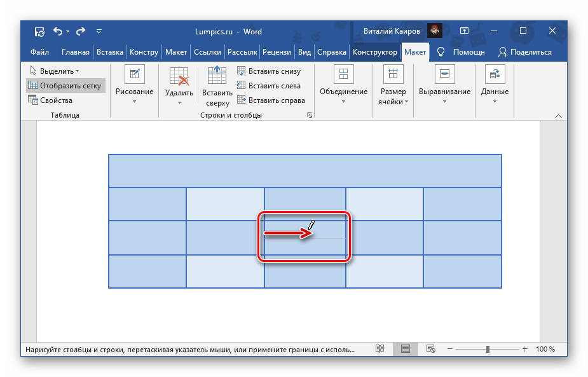Screen dimensions: 588x377
Task: Click the Save icon in title bar
Action: (39, 31)
